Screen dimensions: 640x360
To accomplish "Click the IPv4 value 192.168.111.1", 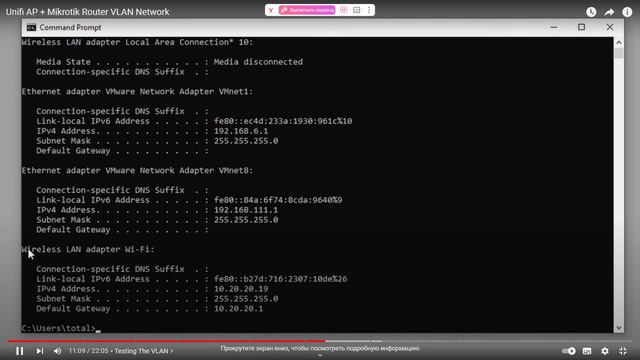I will coord(246,210).
